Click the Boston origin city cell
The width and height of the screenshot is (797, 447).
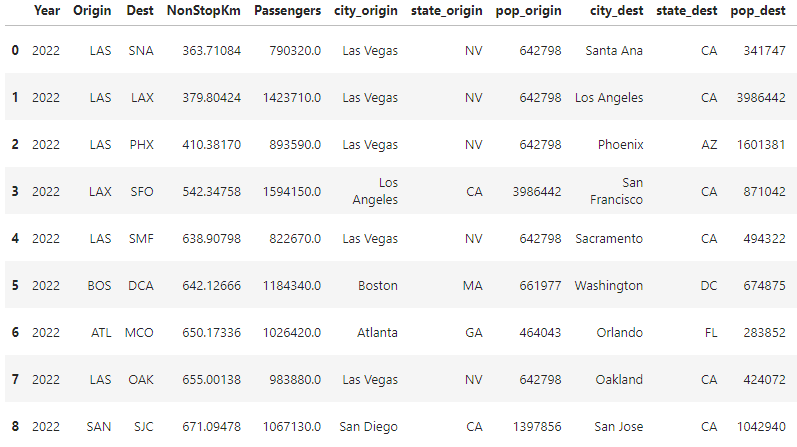(x=378, y=286)
